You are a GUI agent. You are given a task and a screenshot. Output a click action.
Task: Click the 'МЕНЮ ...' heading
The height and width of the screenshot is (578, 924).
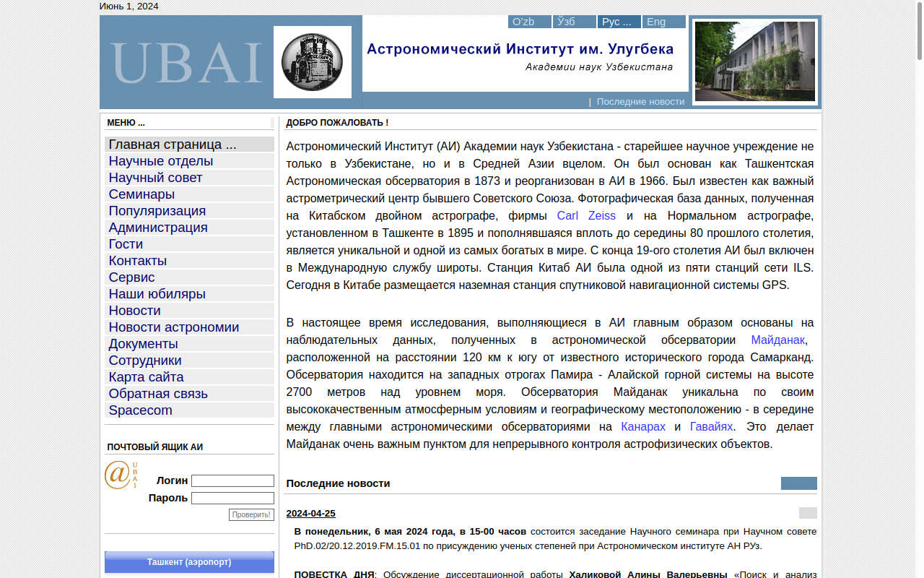click(x=126, y=123)
